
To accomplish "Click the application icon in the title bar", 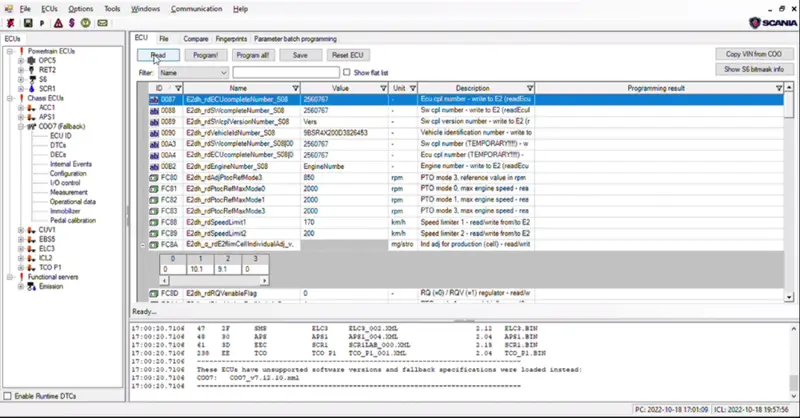I will [x=8, y=9].
